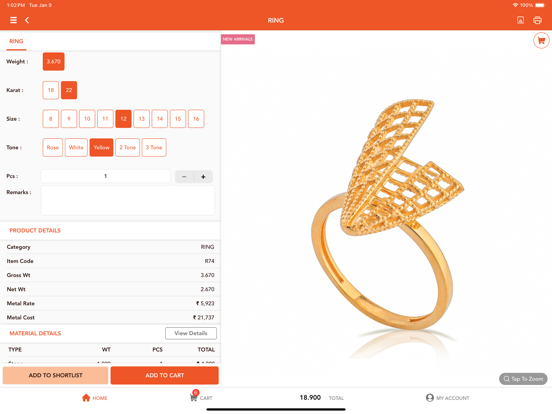Open Cart with badge in bottom bar
Image resolution: width=552 pixels, height=414 pixels.
coord(201,396)
